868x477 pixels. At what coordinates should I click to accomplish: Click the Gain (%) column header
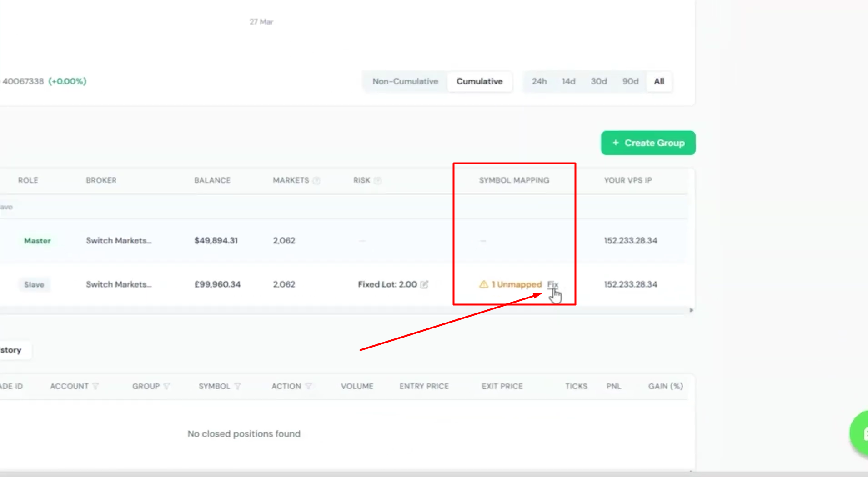click(x=666, y=386)
